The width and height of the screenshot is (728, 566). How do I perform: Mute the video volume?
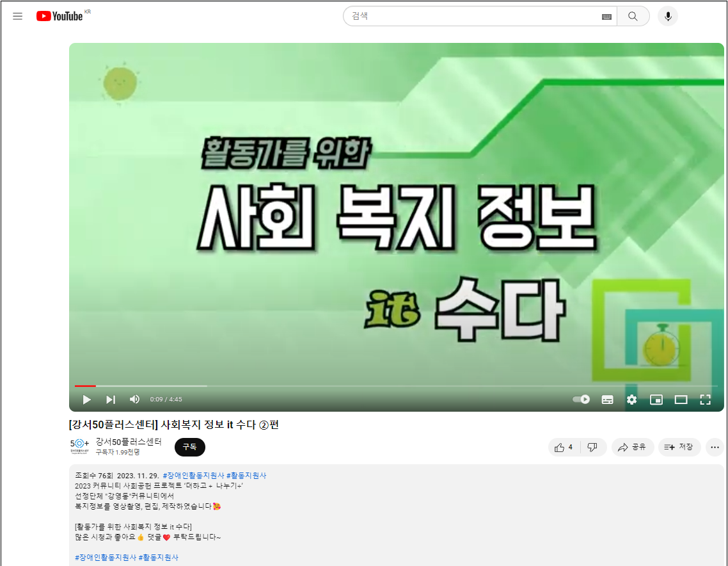134,400
